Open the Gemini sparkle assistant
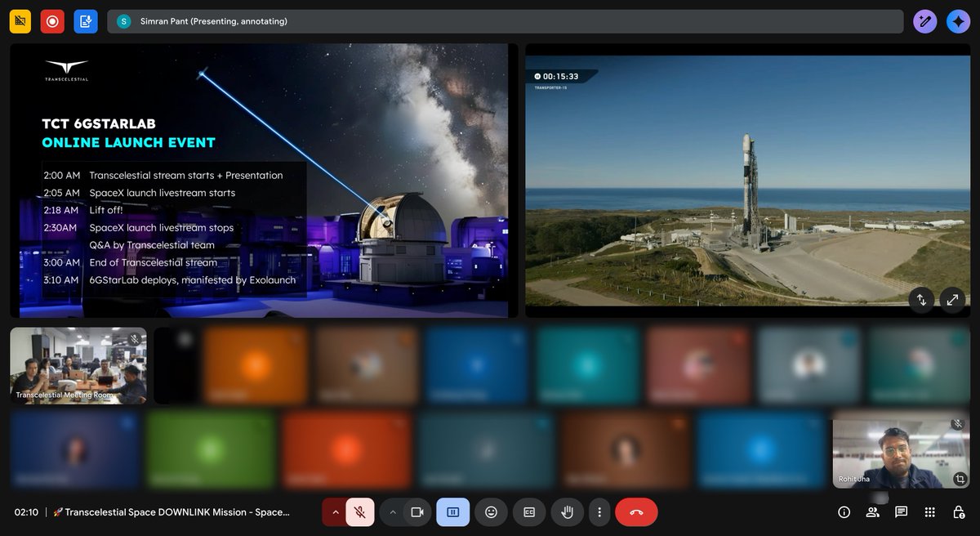980x536 pixels. (958, 21)
